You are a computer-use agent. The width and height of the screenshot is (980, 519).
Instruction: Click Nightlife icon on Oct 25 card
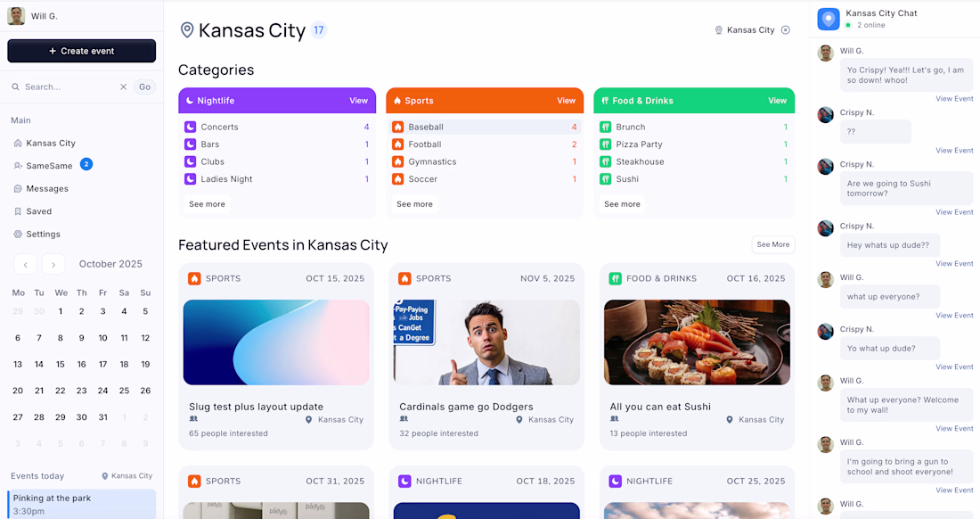point(615,481)
